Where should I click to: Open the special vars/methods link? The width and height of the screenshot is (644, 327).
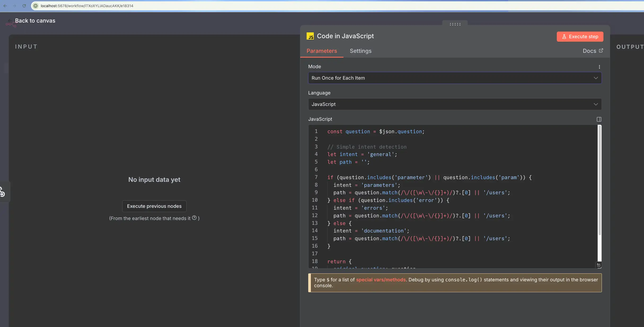(381, 279)
